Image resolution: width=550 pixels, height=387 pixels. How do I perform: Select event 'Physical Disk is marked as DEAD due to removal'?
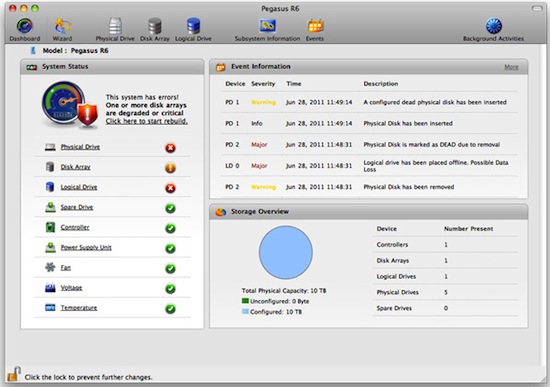(x=369, y=144)
